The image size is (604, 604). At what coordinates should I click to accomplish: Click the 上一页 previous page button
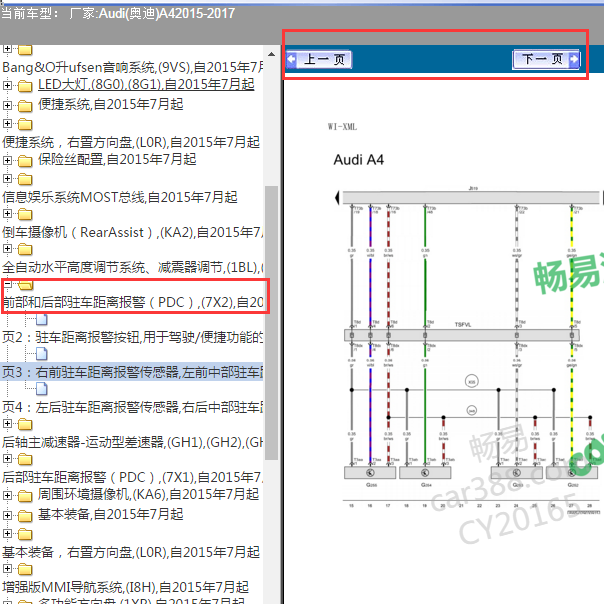(x=319, y=60)
